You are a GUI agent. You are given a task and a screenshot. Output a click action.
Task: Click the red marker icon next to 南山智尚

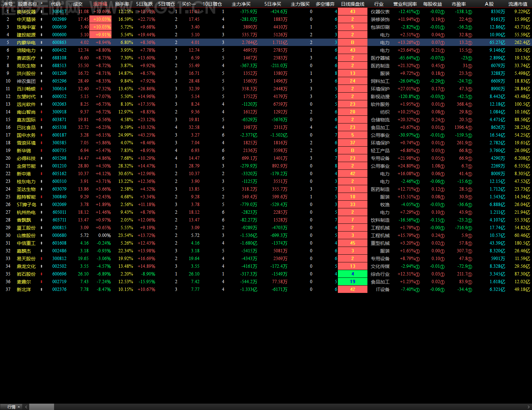click(x=42, y=112)
